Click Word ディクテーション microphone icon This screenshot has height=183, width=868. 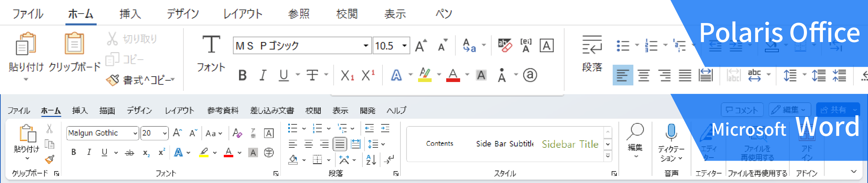(671, 132)
